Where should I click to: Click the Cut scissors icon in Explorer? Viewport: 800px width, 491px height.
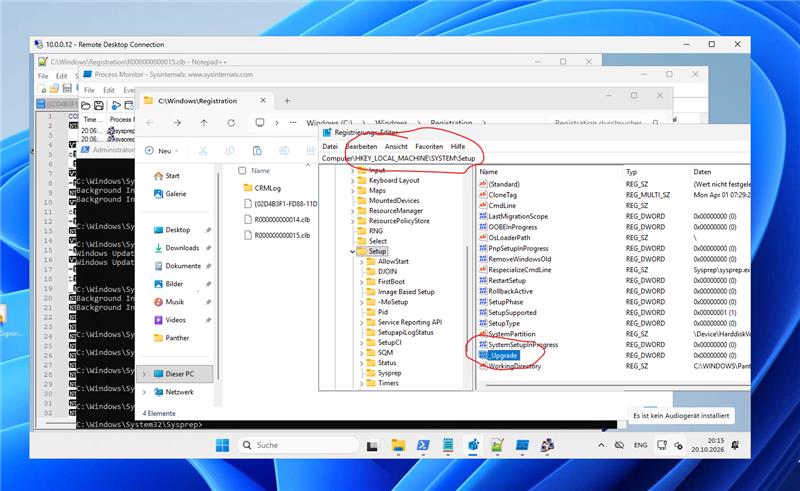[x=203, y=151]
